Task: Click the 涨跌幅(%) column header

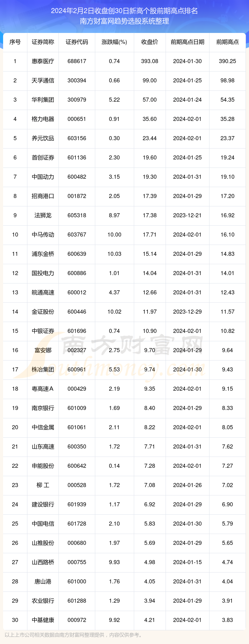Action: (x=114, y=42)
